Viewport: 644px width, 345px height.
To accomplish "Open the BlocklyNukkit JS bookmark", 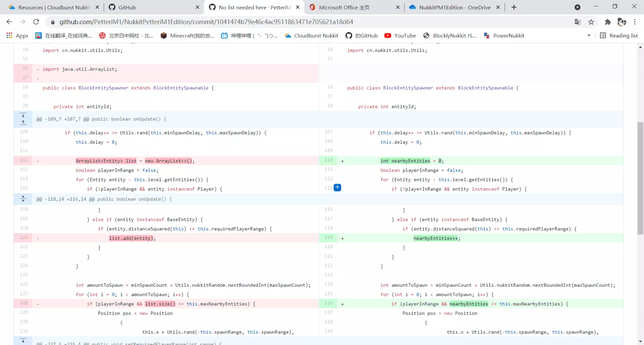I will pyautogui.click(x=450, y=36).
